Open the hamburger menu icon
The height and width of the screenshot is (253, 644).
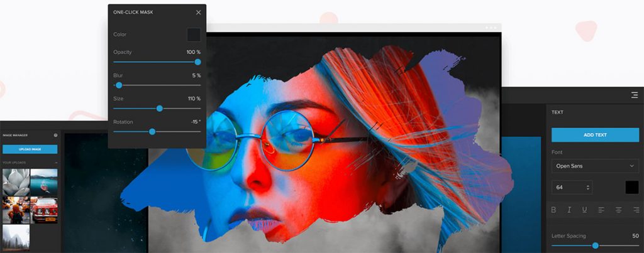point(635,95)
